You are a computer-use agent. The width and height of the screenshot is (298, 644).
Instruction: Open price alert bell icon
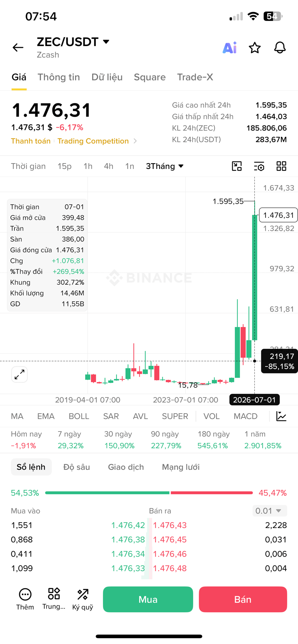point(280,47)
